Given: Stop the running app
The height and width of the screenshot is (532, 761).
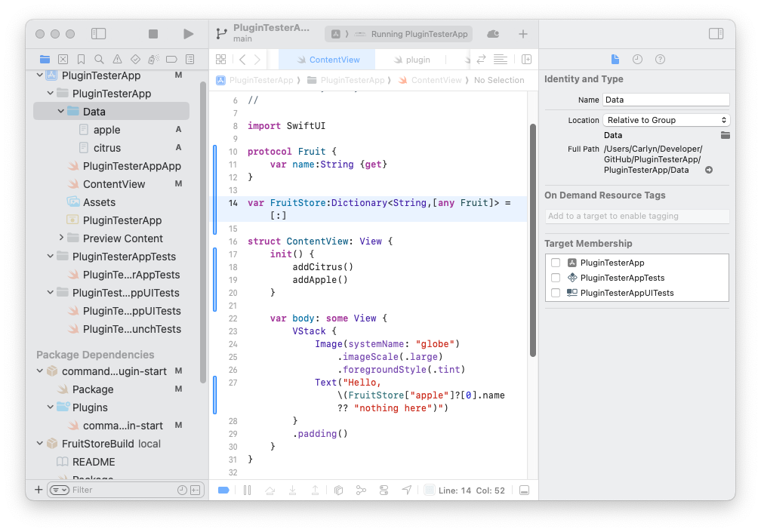Looking at the screenshot, I should (x=153, y=33).
